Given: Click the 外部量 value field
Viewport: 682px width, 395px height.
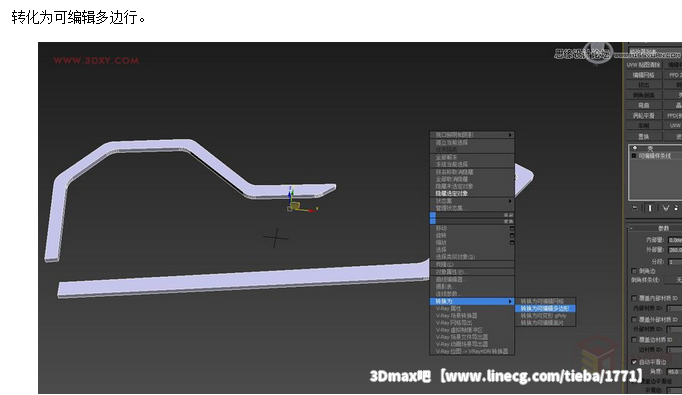Looking at the screenshot, I should 675,250.
